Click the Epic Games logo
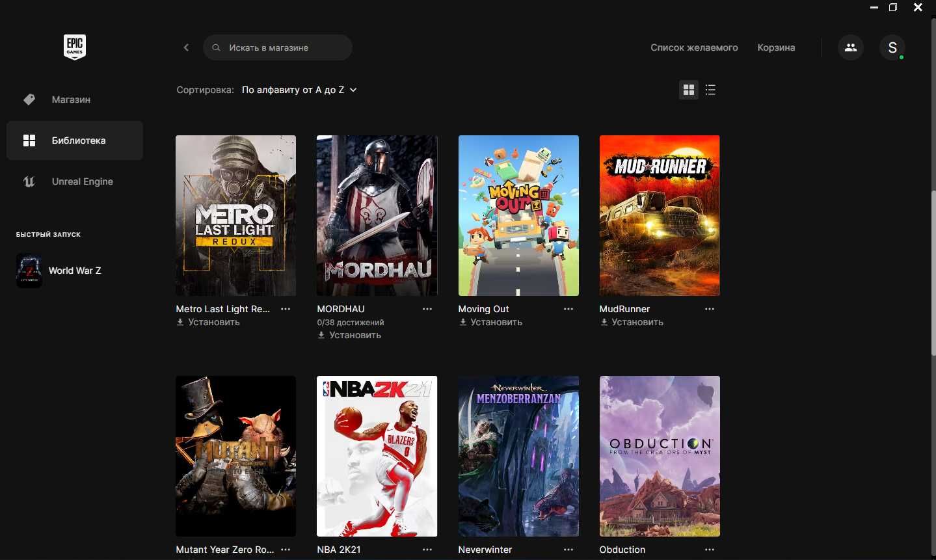Screen dimensions: 936x560 pos(75,47)
